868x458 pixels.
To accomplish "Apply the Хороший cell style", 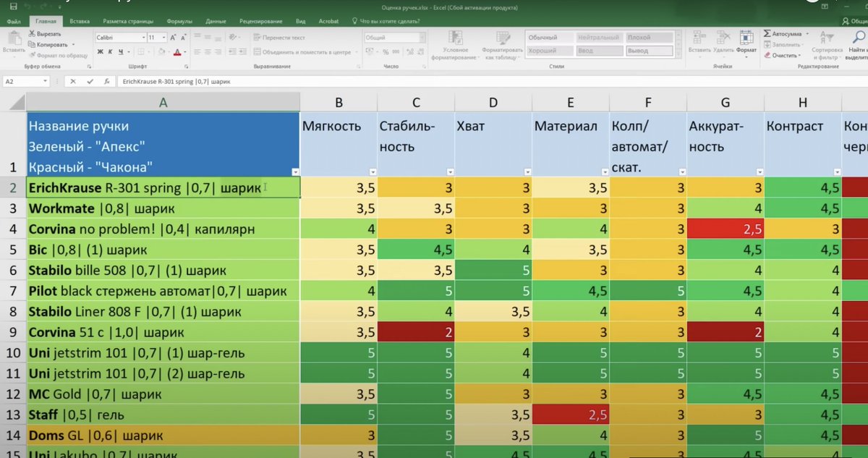I will point(549,51).
